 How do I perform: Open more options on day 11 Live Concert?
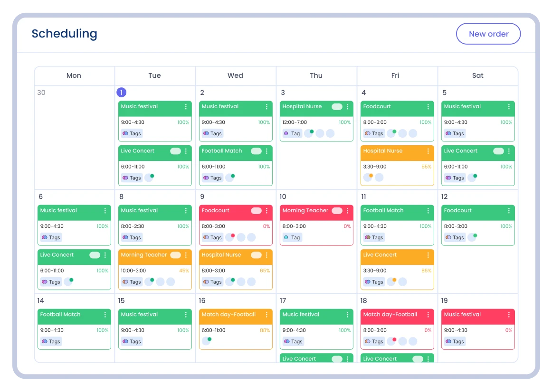(428, 255)
